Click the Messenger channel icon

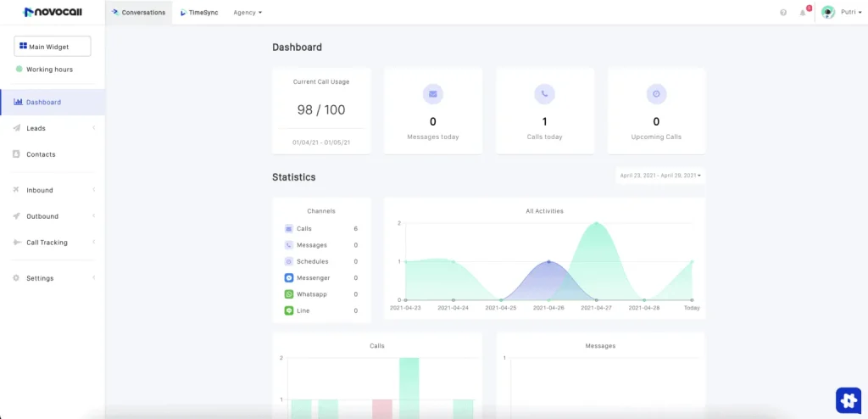tap(289, 277)
